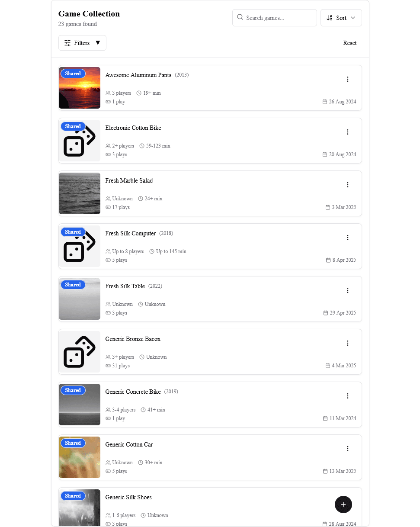
Task: Open the Fresh Marble Salad title
Action: click(x=129, y=180)
